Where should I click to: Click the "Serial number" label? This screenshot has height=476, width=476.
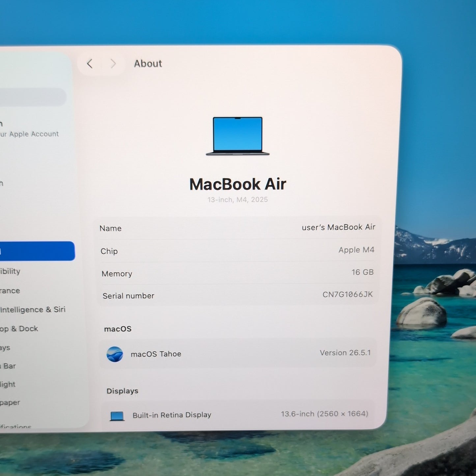pyautogui.click(x=128, y=296)
